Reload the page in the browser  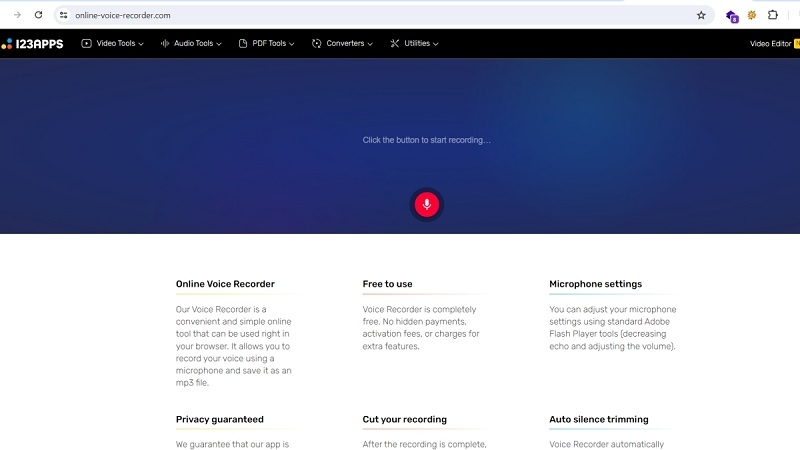tap(38, 15)
